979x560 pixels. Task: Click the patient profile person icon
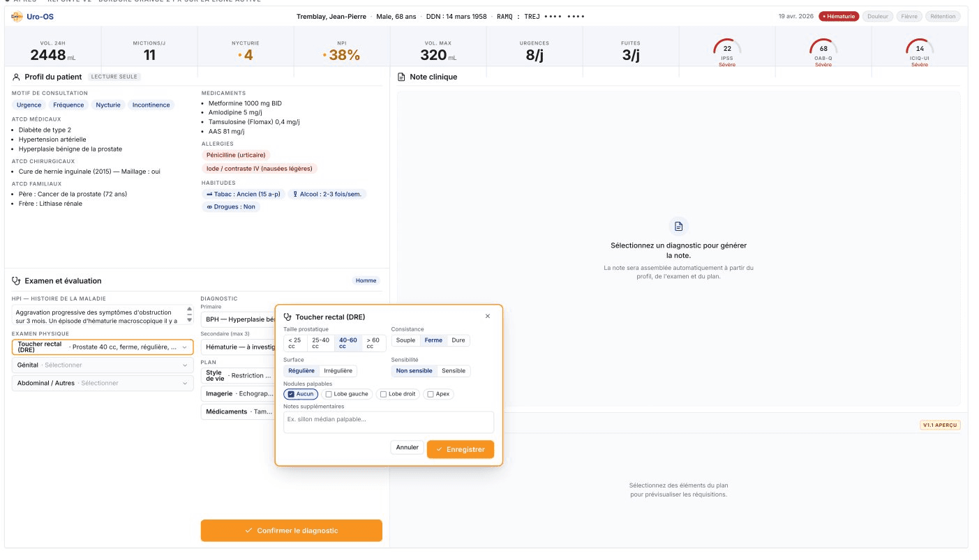click(x=16, y=77)
